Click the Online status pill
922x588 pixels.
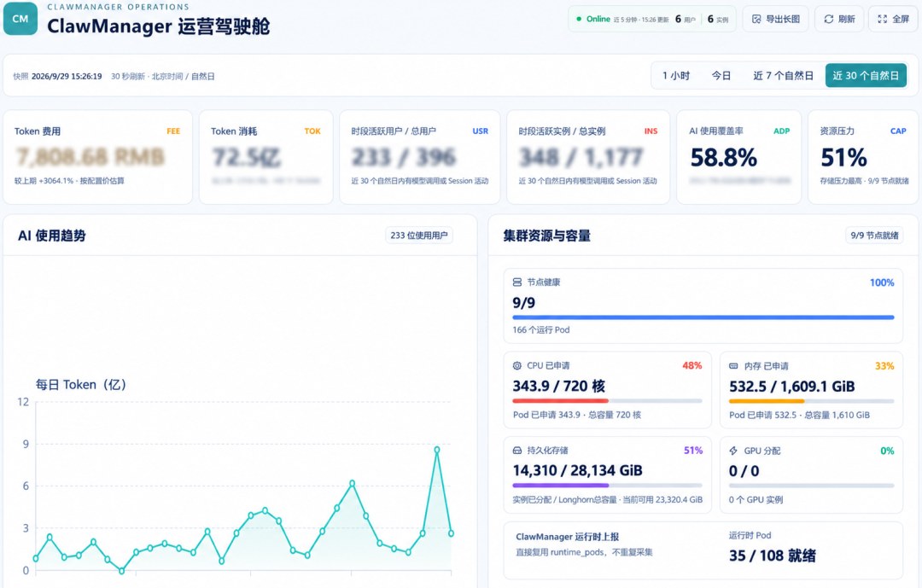point(651,20)
